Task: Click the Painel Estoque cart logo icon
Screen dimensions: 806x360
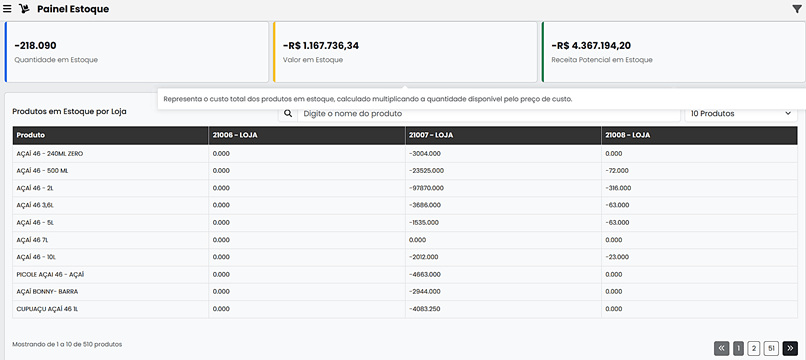Action: [x=24, y=9]
